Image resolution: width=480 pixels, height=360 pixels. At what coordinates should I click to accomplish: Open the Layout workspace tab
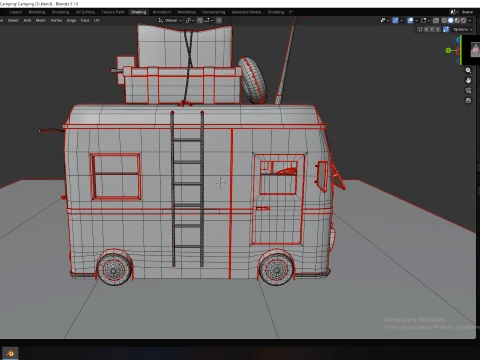pos(16,12)
